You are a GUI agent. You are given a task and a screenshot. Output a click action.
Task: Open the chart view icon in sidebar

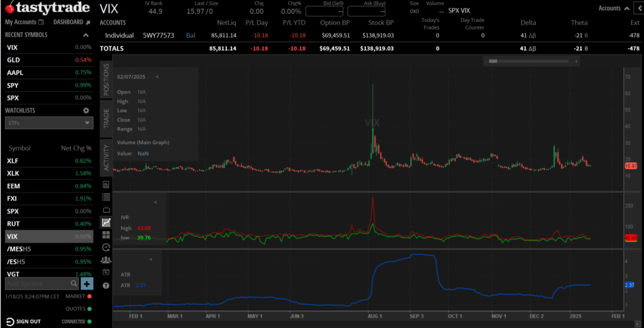point(106,222)
